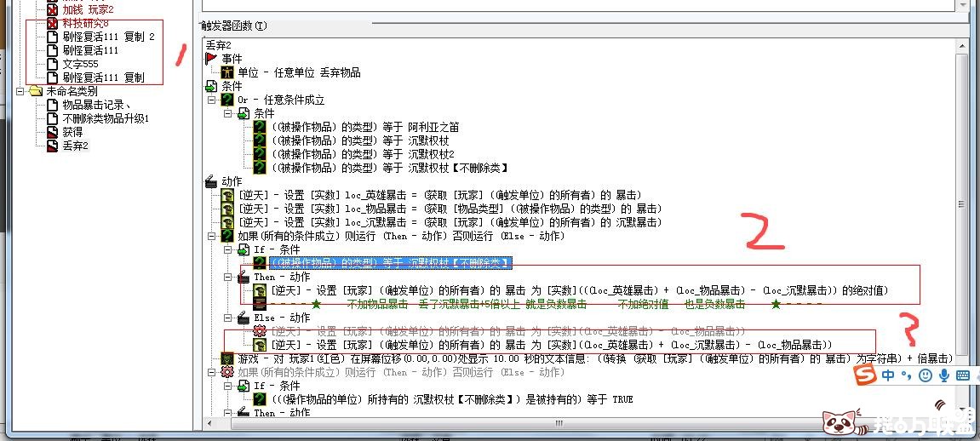
Task: Click the red flag 事件 icon
Action: [x=211, y=59]
